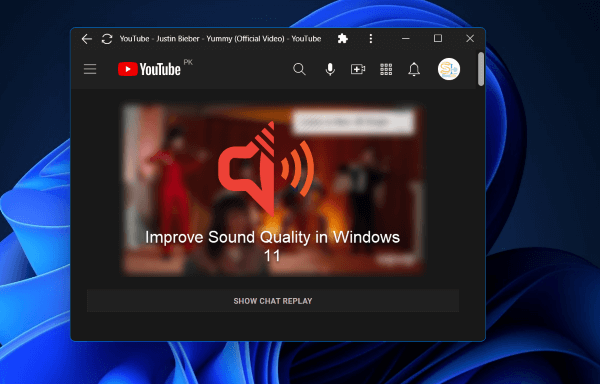Open YouTube apps grid
This screenshot has width=600, height=384.
coord(386,69)
